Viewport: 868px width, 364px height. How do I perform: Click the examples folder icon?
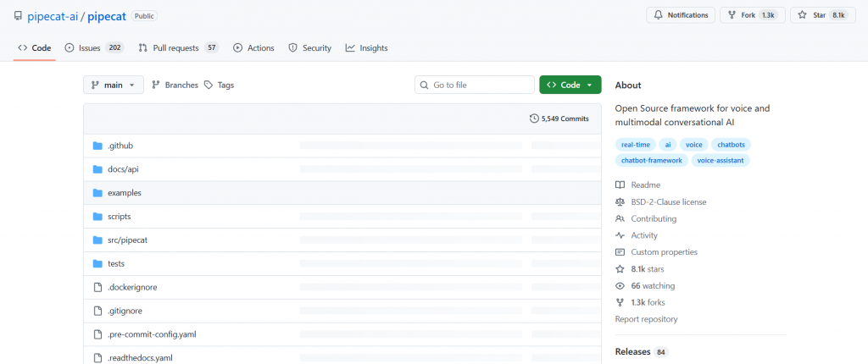[x=98, y=193]
